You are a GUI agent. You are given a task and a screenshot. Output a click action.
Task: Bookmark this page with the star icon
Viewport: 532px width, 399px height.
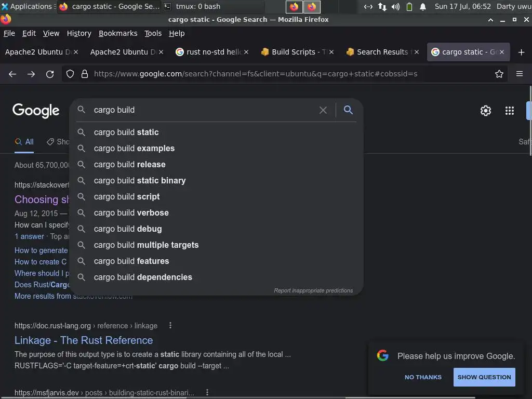499,74
